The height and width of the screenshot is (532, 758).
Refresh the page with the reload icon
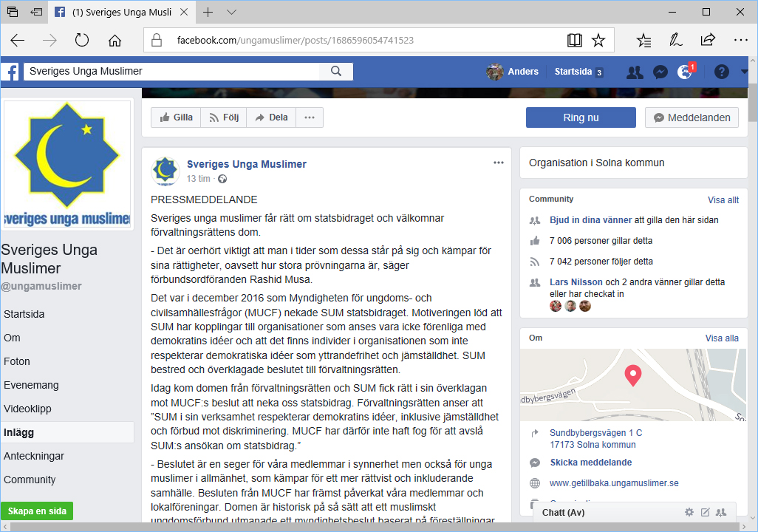coord(82,40)
